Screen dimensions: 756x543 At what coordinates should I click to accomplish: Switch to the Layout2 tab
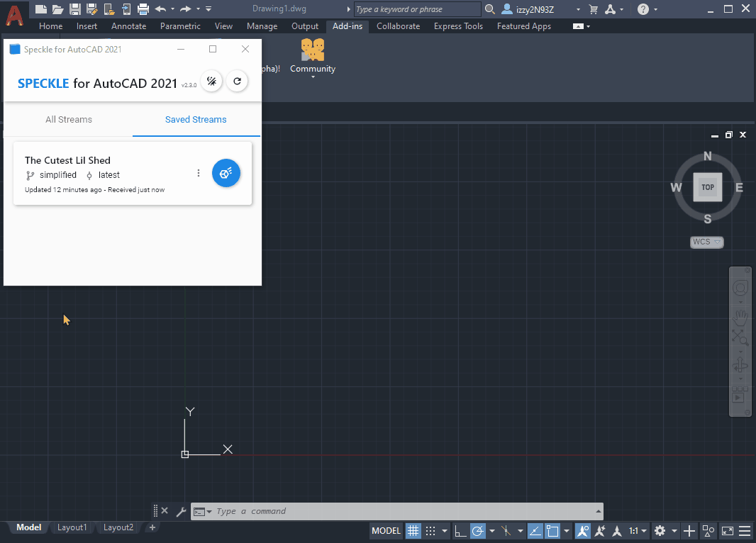coord(118,527)
